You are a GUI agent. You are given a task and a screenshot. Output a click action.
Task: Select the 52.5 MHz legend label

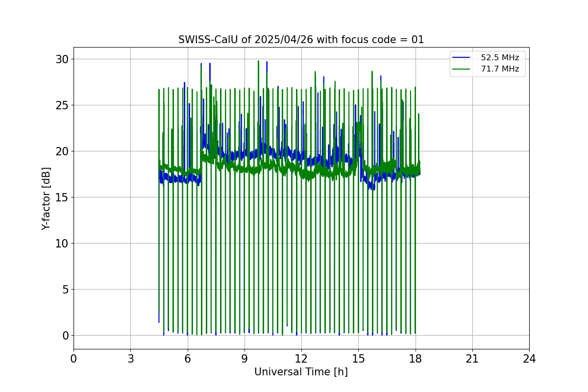500,58
